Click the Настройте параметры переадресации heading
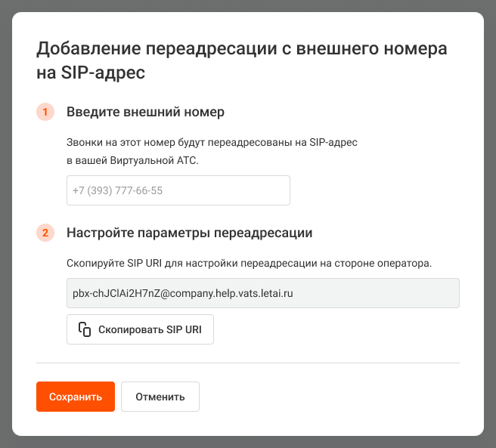This screenshot has width=496, height=448. [x=190, y=233]
